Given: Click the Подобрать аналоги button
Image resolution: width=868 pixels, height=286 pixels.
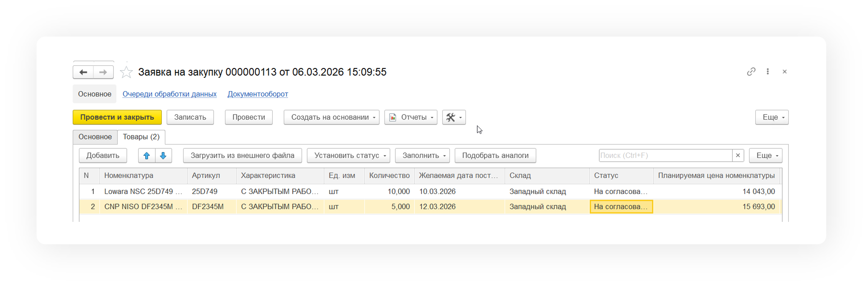Looking at the screenshot, I should pos(495,156).
